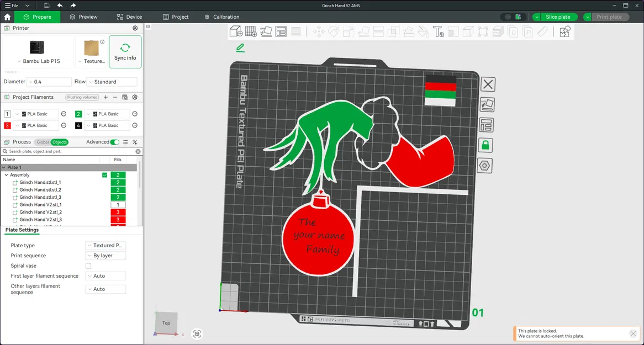Remove plate with X icon beside plate
This screenshot has height=345, width=644.
pos(488,84)
